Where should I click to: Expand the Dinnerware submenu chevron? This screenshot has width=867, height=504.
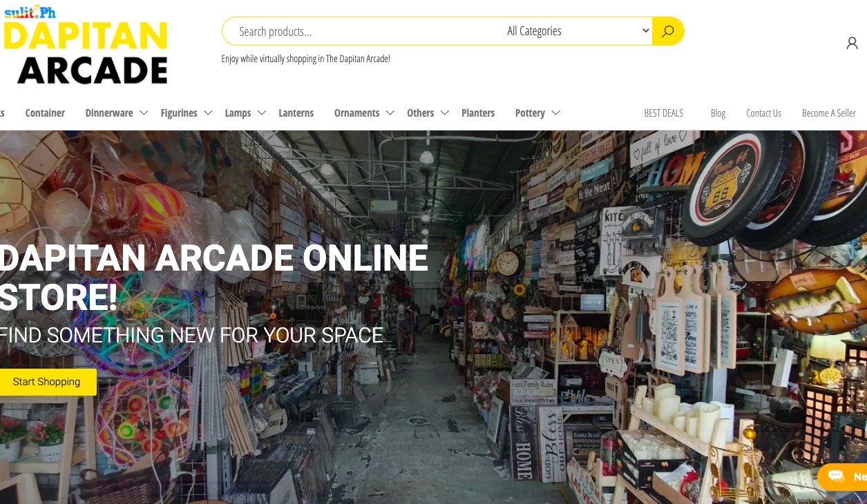click(144, 113)
